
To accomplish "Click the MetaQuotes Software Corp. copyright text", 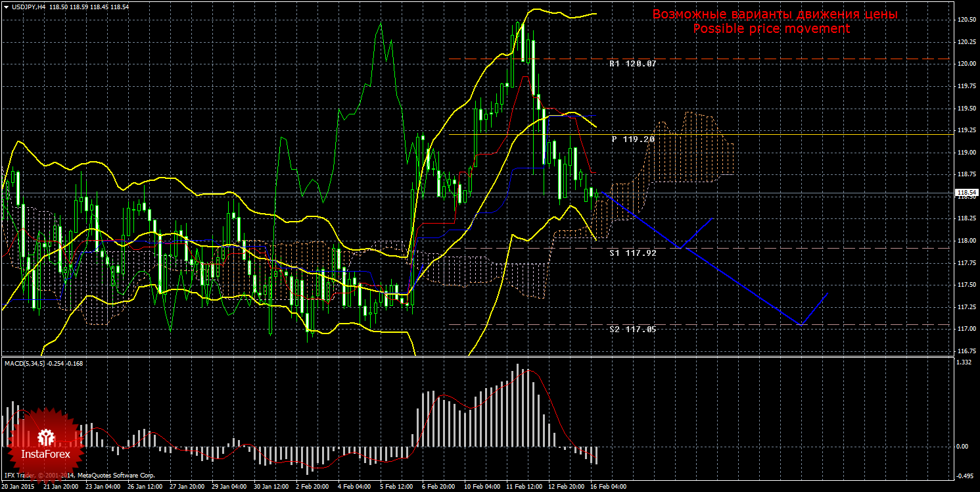I will pyautogui.click(x=116, y=475).
